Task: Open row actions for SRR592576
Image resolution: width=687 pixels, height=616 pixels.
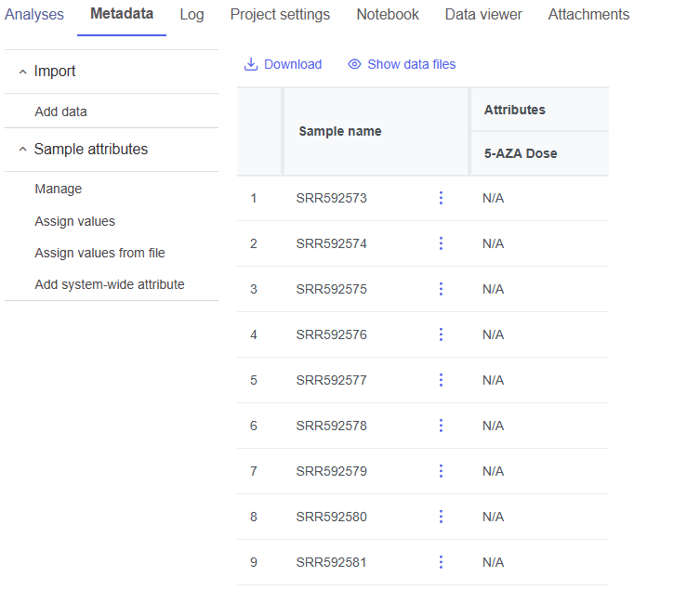Action: (441, 334)
